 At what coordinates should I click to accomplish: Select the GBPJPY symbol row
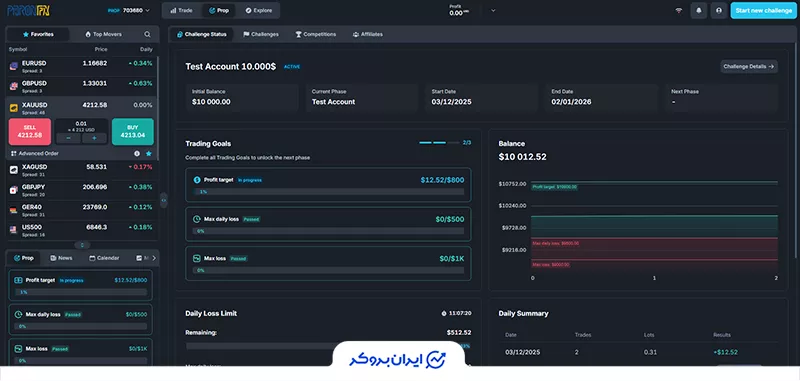81,190
